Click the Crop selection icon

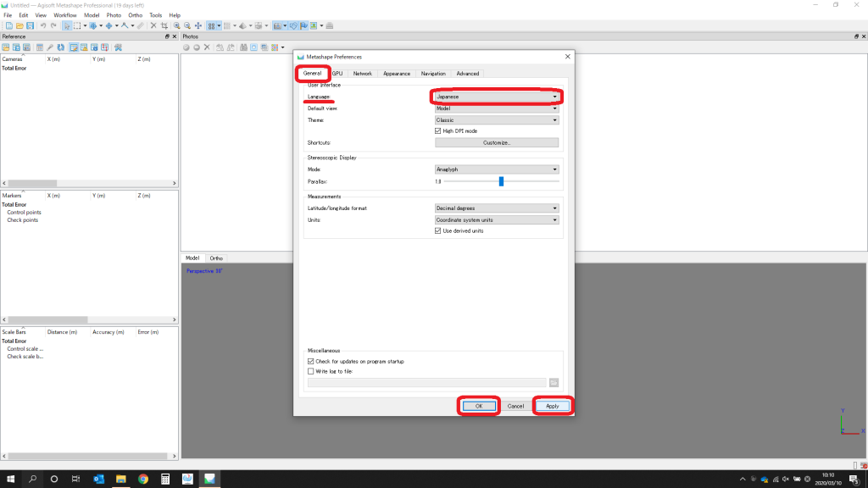[x=164, y=25]
